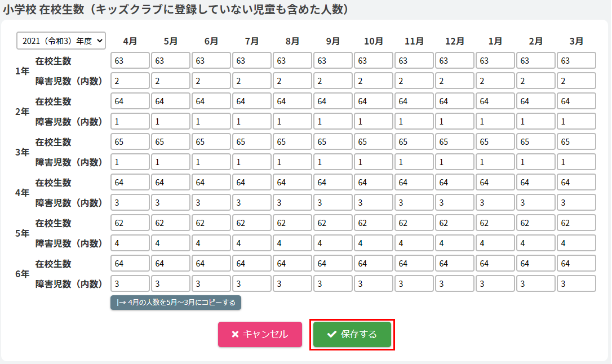
Task: Select 6年 障害児数 field for 3月
Action: coord(576,284)
